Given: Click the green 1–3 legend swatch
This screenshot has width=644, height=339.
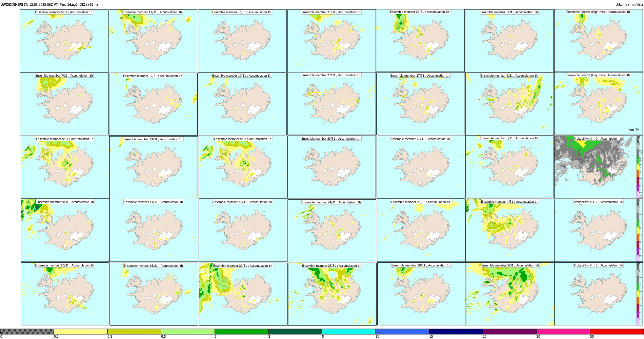Looking at the screenshot, I should coord(241,332).
